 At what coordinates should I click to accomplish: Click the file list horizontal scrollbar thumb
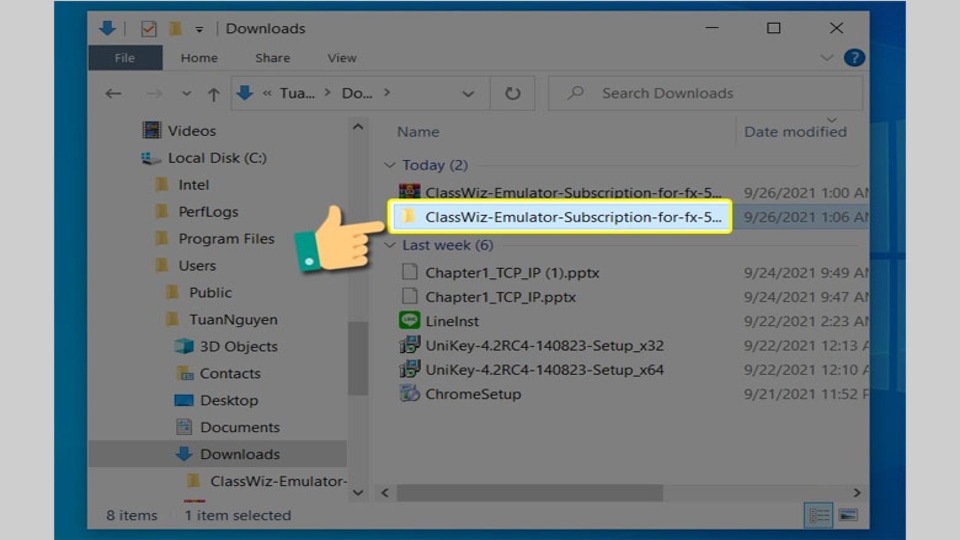530,492
